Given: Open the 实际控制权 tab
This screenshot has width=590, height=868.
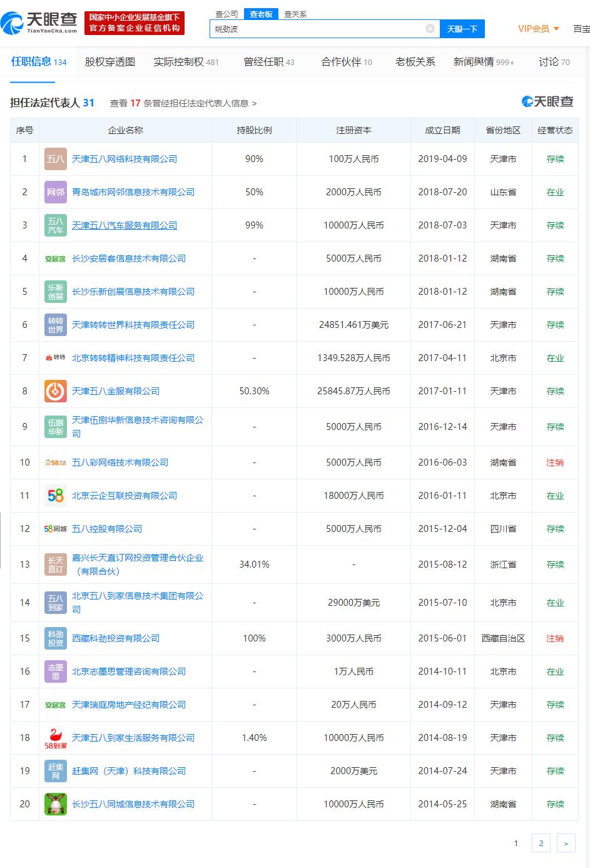Looking at the screenshot, I should click(x=186, y=62).
